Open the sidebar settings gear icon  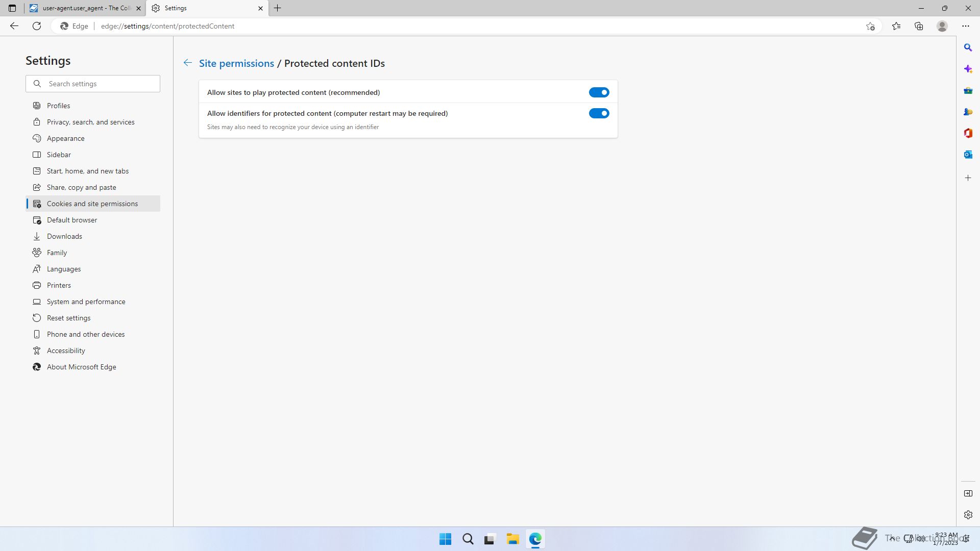tap(968, 515)
